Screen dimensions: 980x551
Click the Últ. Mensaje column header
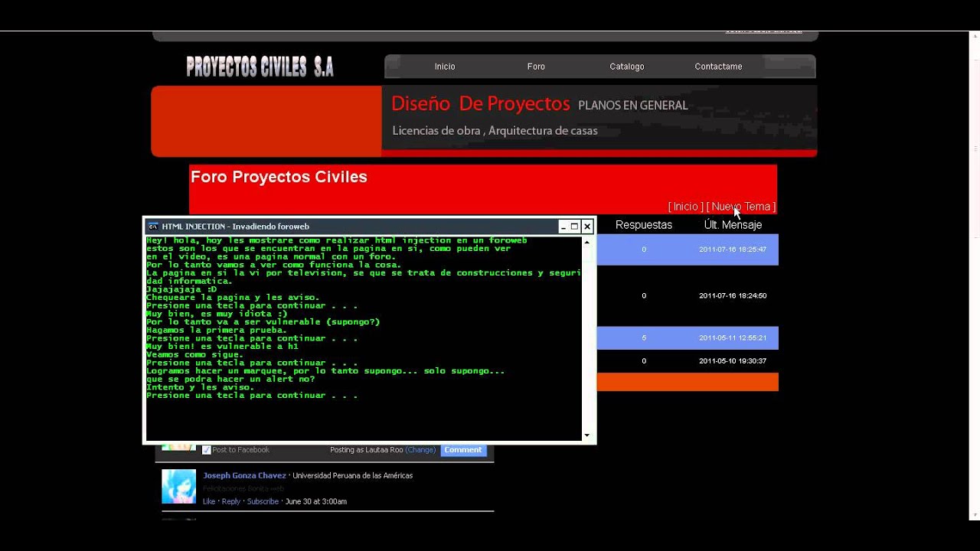coord(733,225)
